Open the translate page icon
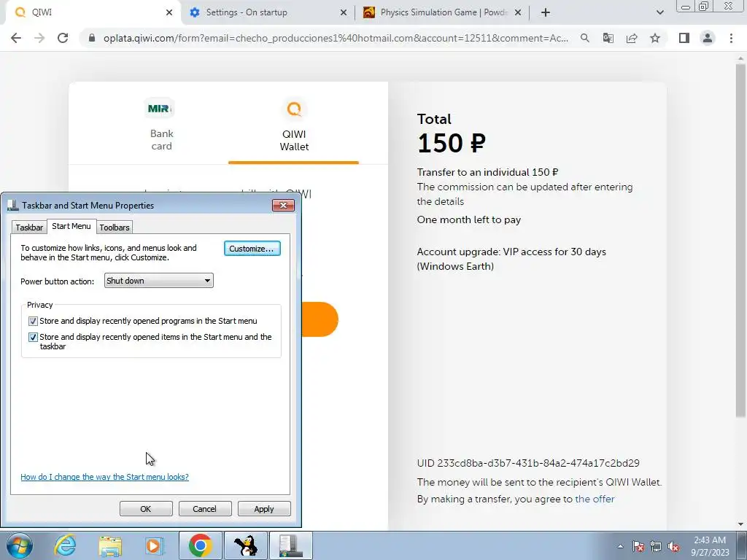The image size is (747, 560). pos(608,38)
